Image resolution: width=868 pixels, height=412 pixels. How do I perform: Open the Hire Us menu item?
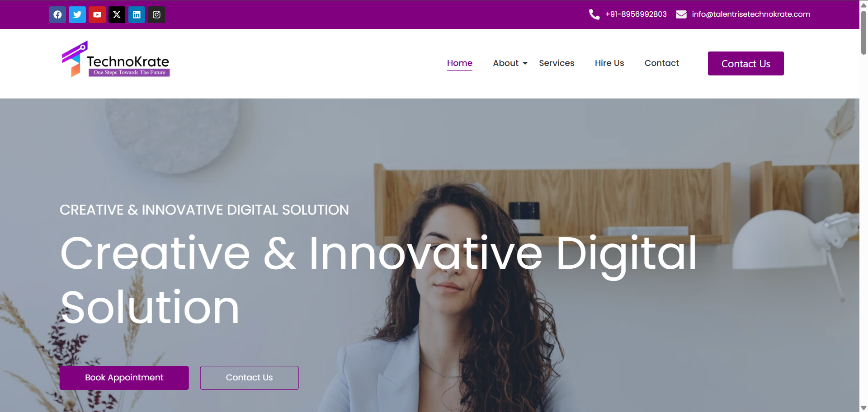pyautogui.click(x=609, y=63)
